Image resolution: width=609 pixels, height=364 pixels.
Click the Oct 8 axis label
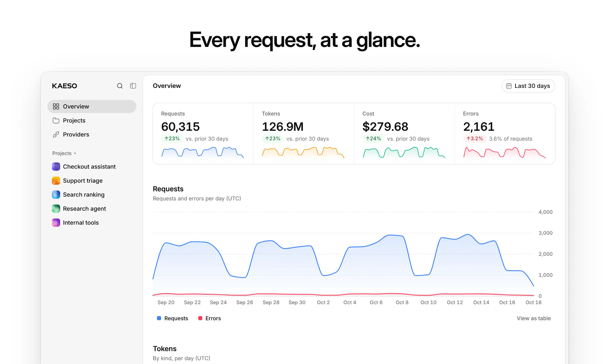click(402, 302)
